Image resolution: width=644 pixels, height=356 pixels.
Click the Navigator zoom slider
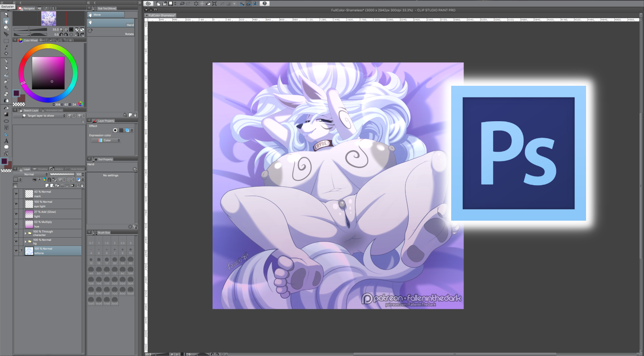(x=30, y=29)
